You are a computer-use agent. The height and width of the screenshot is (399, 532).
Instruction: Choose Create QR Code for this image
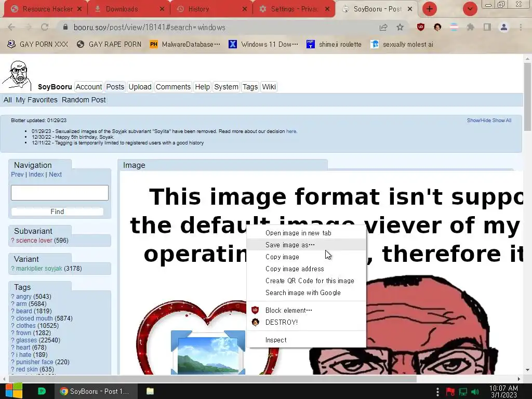pyautogui.click(x=307, y=281)
